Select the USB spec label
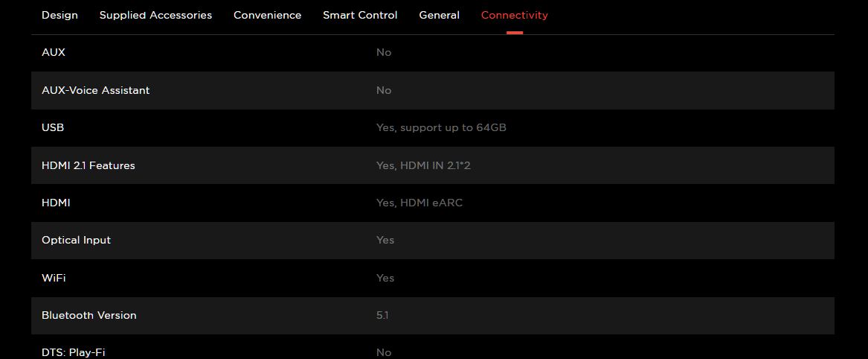 click(53, 127)
